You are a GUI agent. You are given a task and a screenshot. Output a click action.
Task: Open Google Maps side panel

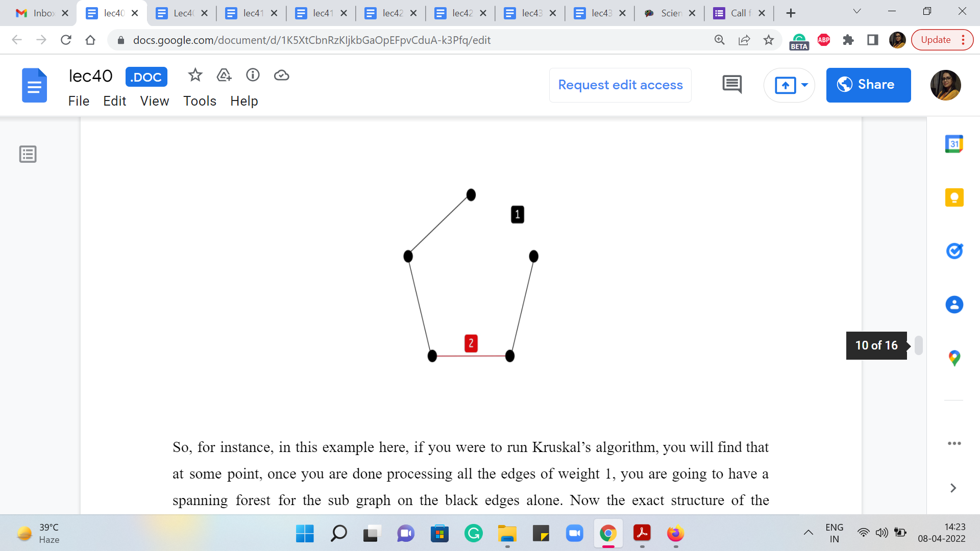point(954,358)
